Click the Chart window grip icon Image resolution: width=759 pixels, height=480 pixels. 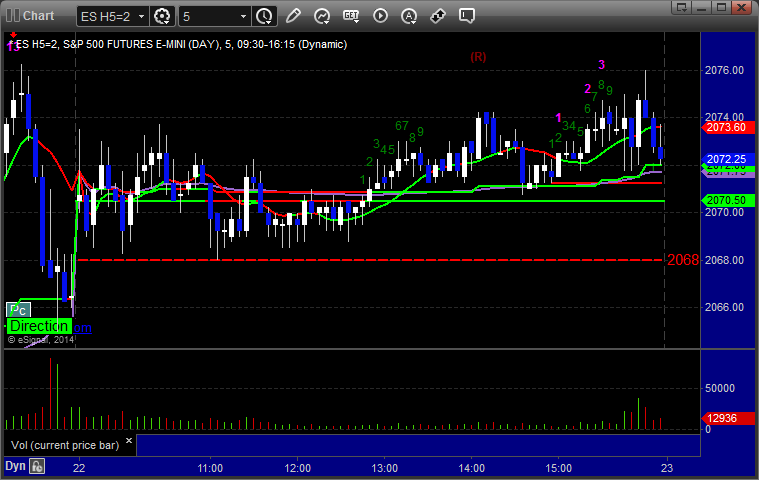pos(13,16)
